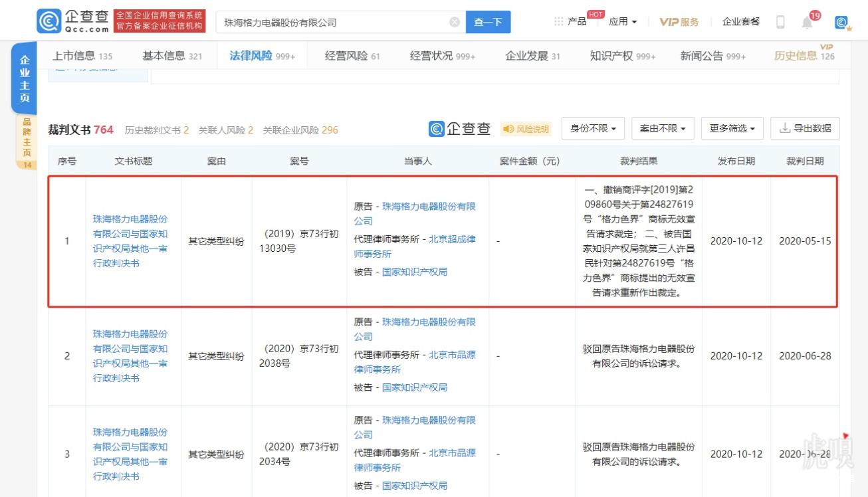Select the 关联人风险 2 sub-tab

pyautogui.click(x=226, y=130)
